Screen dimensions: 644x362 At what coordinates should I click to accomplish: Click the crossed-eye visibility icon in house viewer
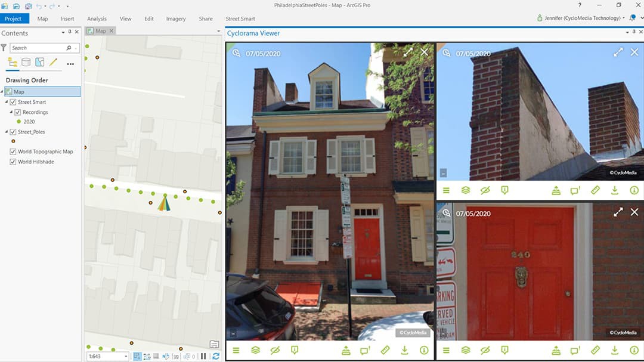[x=275, y=351]
